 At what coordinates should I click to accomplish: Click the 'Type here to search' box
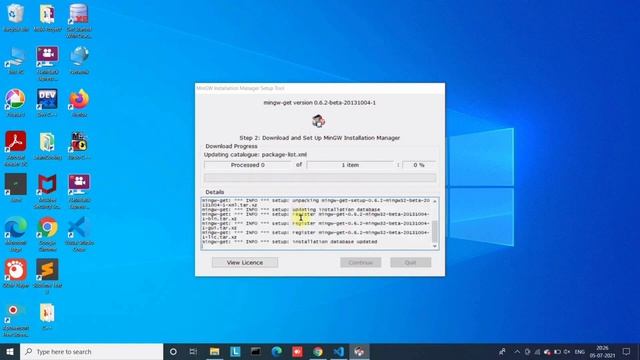coord(91,351)
